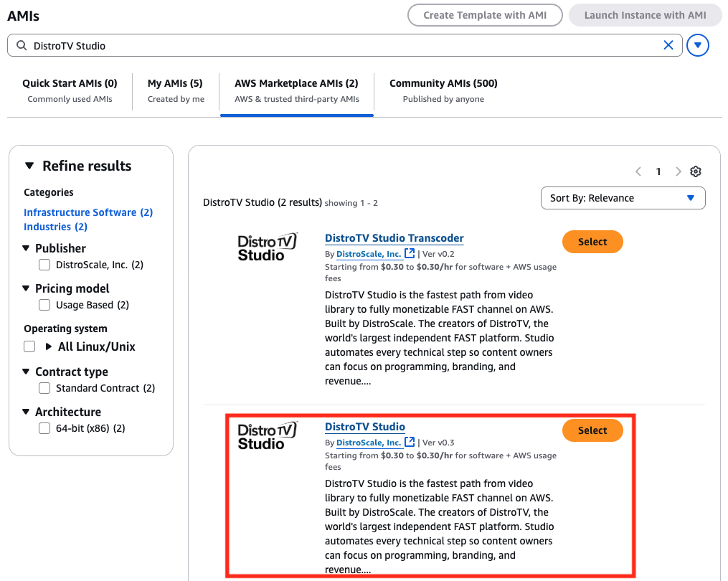Image resolution: width=728 pixels, height=581 pixels.
Task: Open external link icon for DistroTV Studio Transcoder
Action: [x=410, y=253]
